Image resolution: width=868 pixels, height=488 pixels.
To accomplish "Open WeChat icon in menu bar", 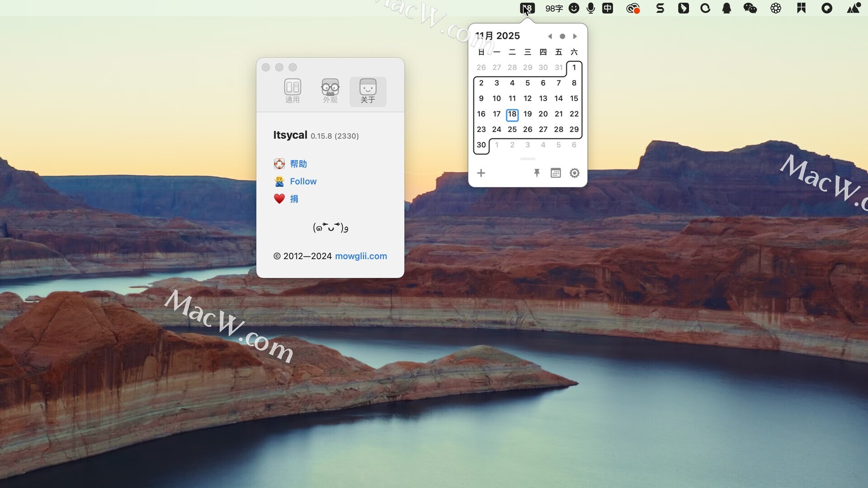I will (750, 8).
